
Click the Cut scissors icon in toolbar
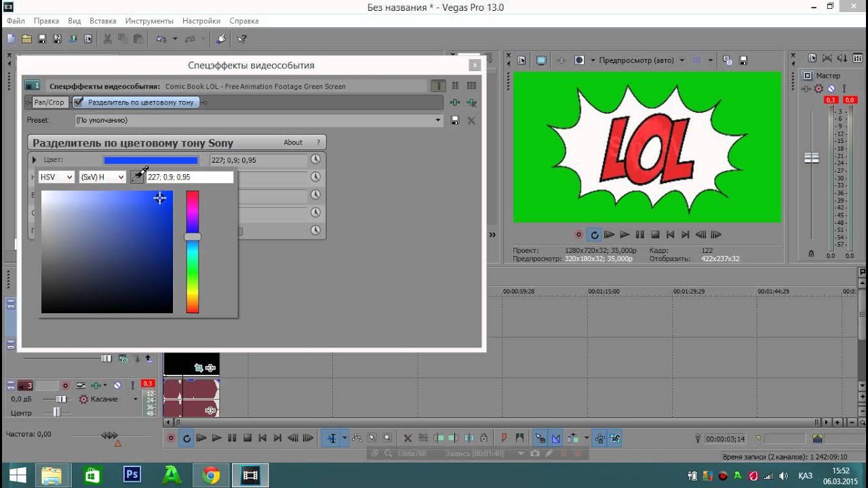[x=107, y=39]
